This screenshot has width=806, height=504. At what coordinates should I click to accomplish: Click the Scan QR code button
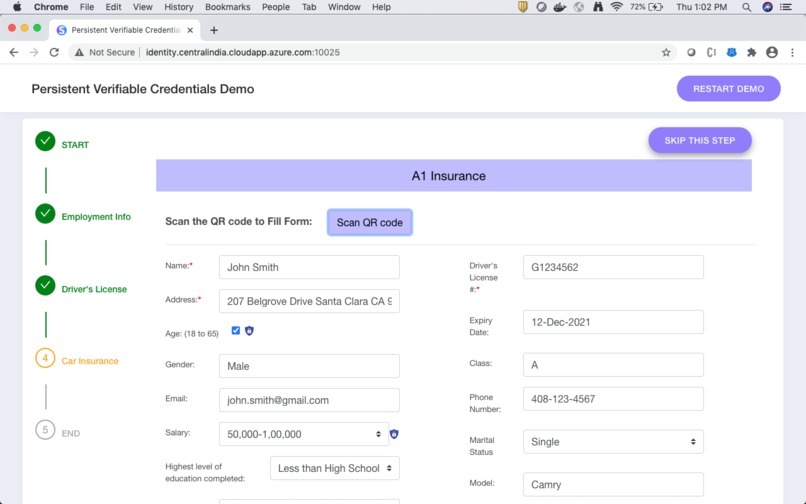[x=370, y=223]
